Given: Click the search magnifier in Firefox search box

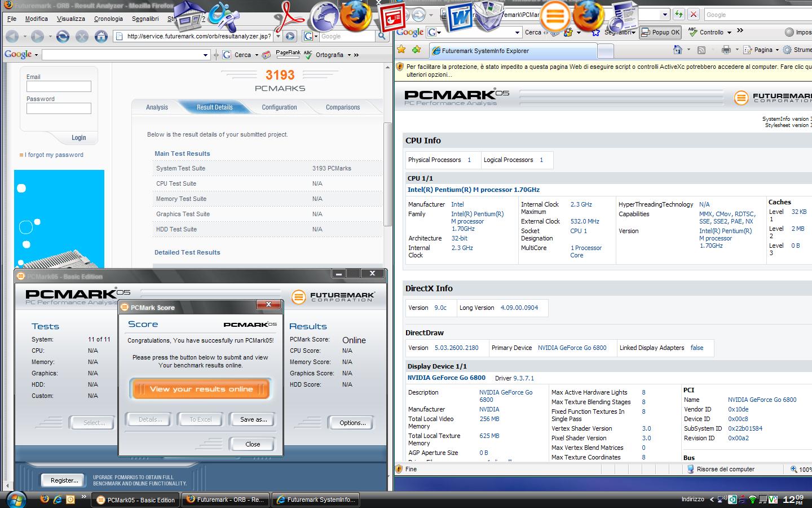Looking at the screenshot, I should point(382,36).
